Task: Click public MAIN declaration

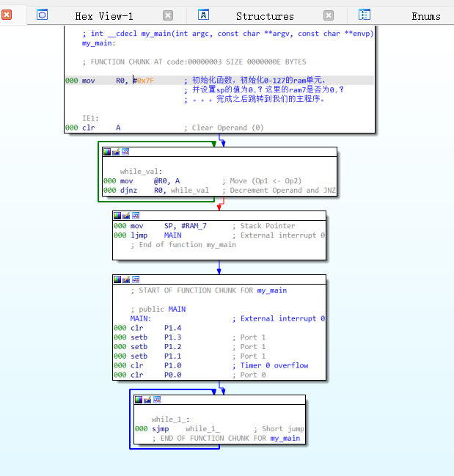Action: coord(158,309)
